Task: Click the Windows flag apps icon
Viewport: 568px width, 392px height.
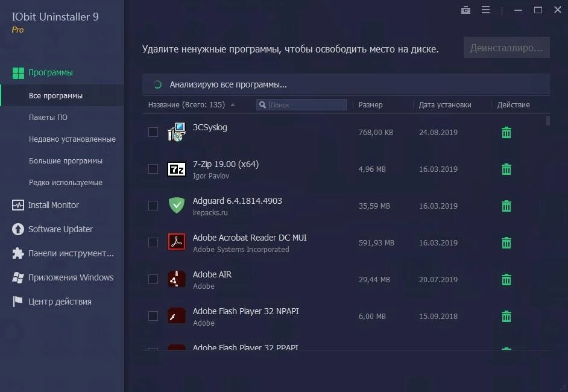Action: coord(17,277)
